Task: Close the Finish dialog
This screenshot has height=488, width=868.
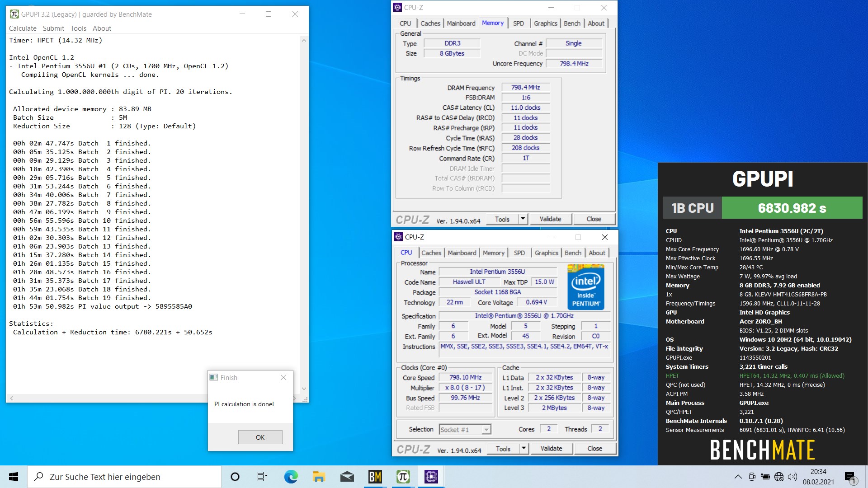Action: [283, 377]
